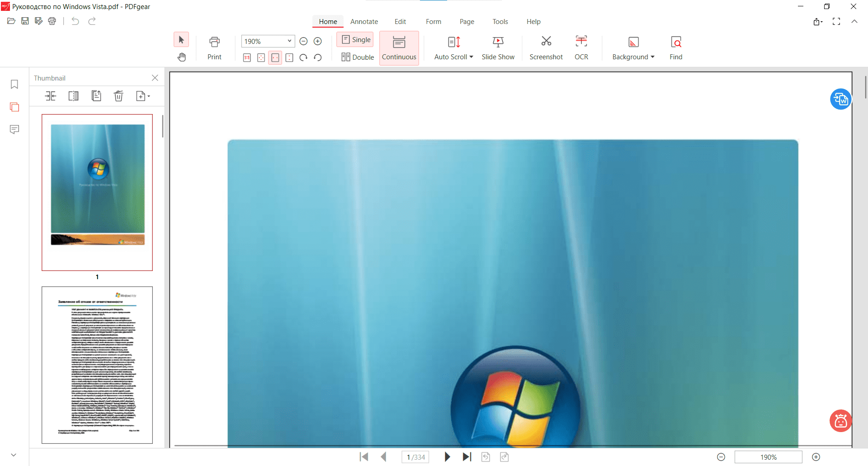Screen dimensions: 868x466
Task: Click the Save As icon with pencil
Action: (38, 21)
